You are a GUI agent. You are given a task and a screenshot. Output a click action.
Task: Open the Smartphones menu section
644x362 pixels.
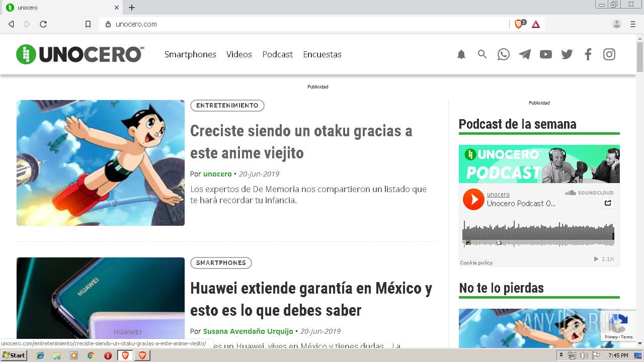[190, 54]
